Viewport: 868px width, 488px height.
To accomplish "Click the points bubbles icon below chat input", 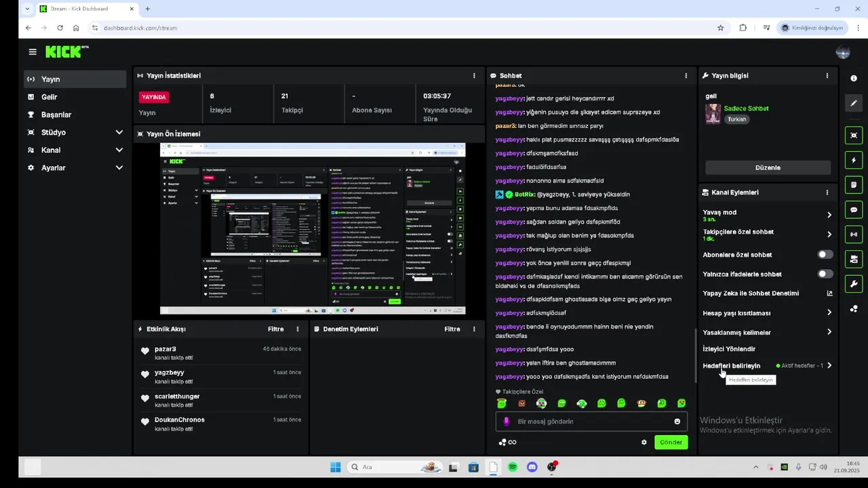I will point(502,442).
